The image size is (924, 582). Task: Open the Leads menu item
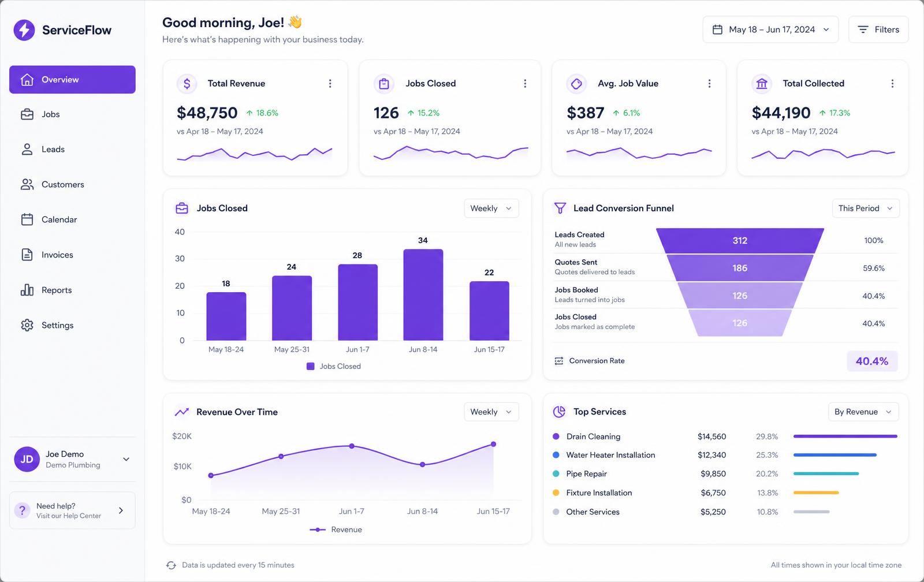point(72,150)
